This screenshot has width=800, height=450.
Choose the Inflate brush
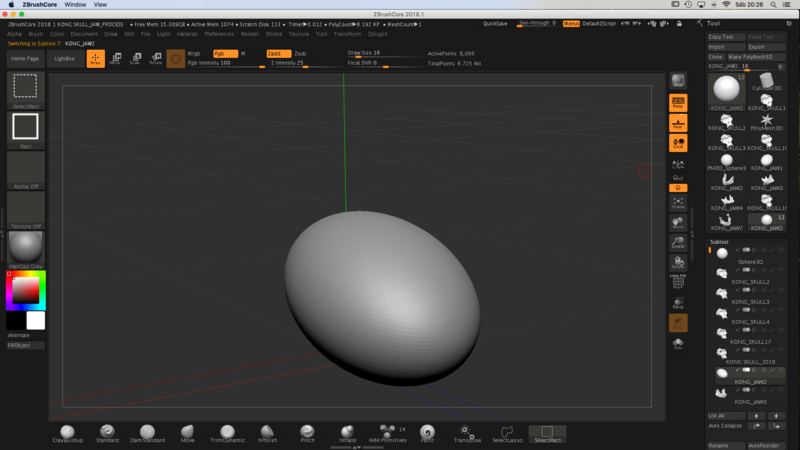tap(347, 431)
